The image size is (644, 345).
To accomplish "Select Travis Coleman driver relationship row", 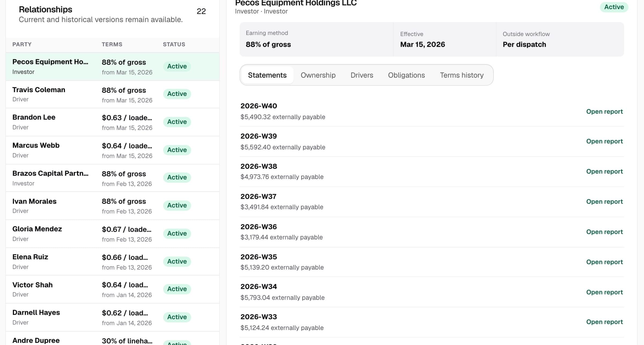I will (112, 95).
